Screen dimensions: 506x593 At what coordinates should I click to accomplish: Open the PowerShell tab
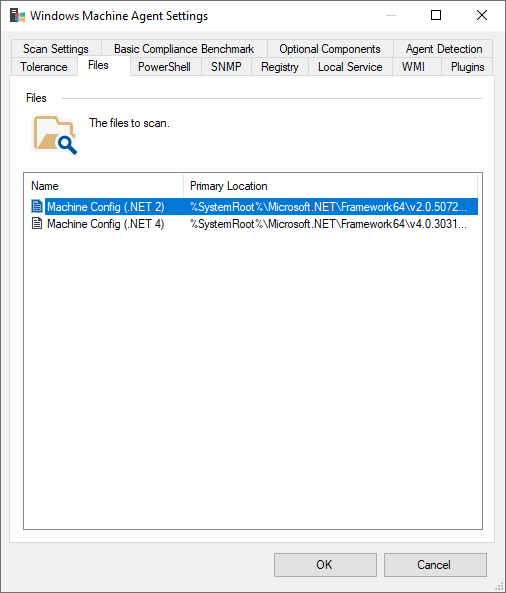(x=165, y=67)
